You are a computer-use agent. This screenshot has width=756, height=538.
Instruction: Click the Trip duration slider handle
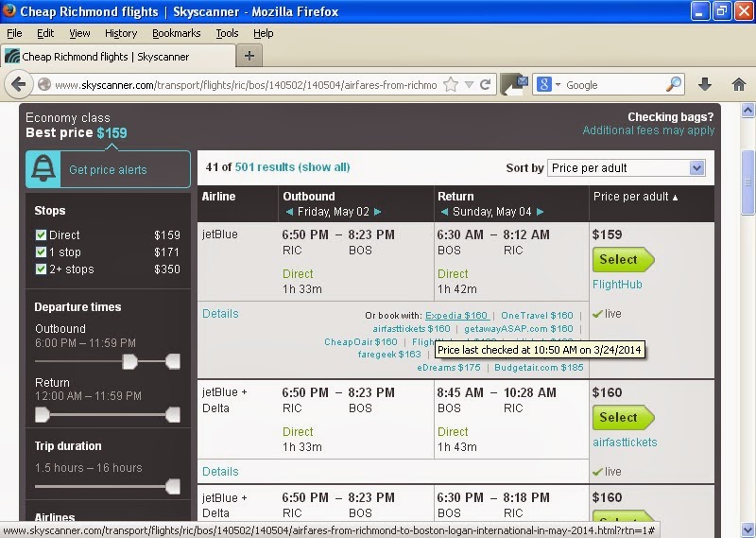point(173,486)
